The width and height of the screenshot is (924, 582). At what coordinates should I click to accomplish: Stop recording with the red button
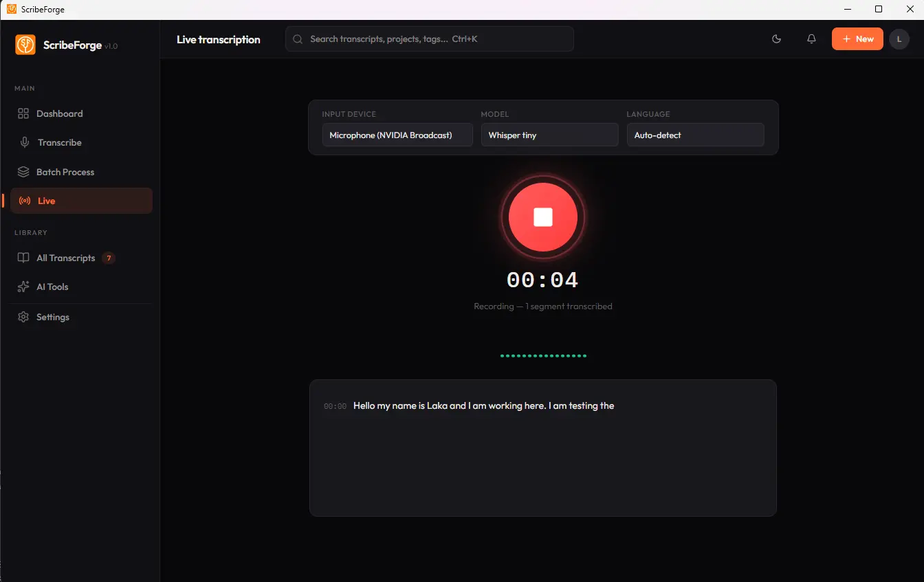coord(543,217)
